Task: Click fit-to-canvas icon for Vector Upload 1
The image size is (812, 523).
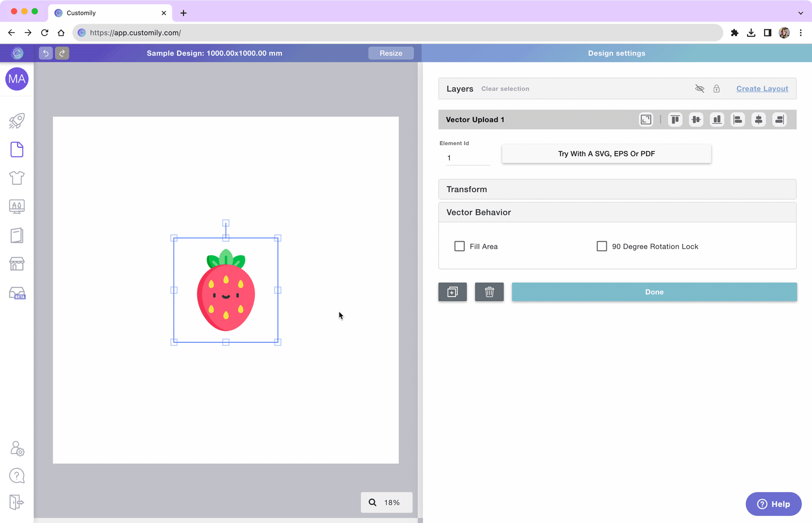Action: 646,120
